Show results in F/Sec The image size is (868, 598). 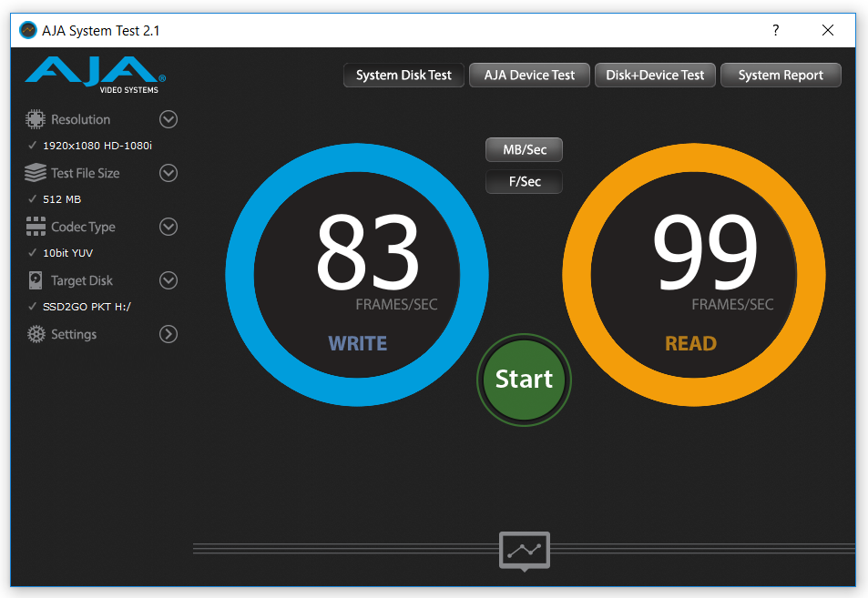(525, 181)
